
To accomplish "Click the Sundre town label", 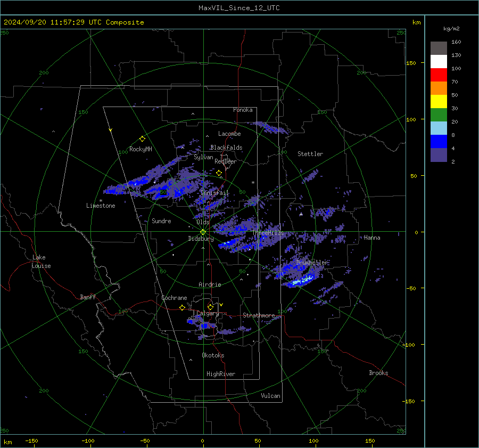I will coord(161,221).
